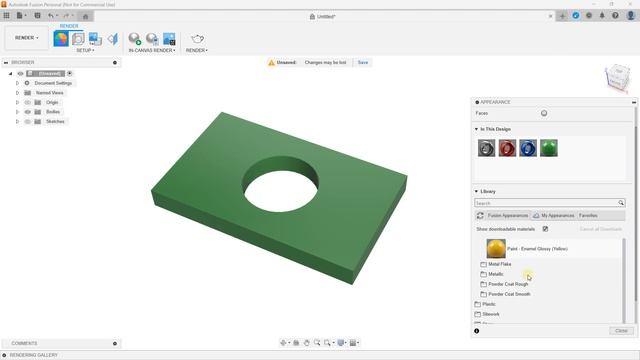Open Extensions icon in top bar
Image resolution: width=640 pixels, height=360 pixels.
click(576, 16)
